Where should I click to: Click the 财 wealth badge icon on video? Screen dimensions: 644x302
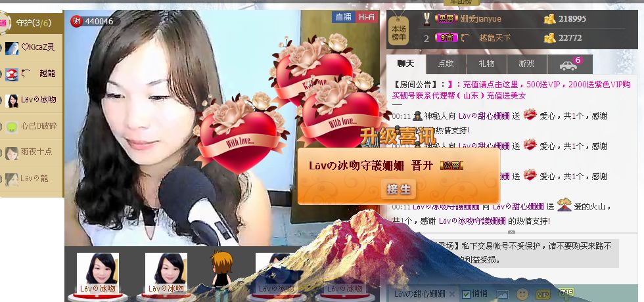coord(76,21)
